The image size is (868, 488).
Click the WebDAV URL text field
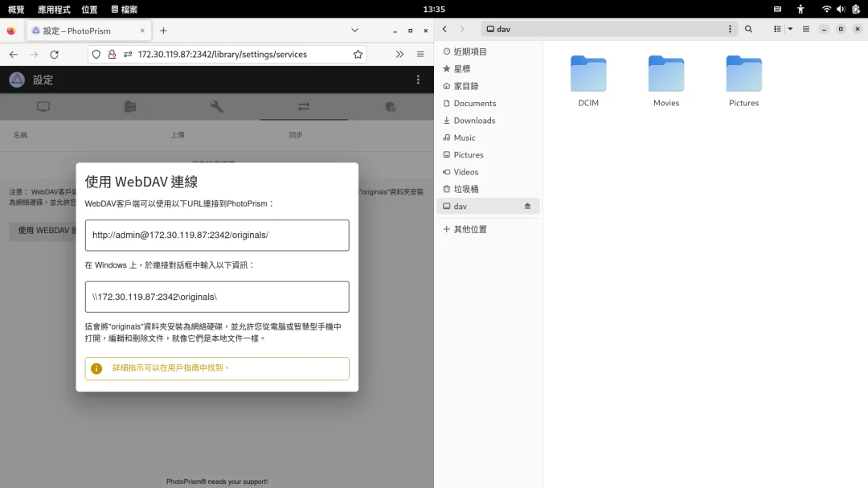[217, 236]
